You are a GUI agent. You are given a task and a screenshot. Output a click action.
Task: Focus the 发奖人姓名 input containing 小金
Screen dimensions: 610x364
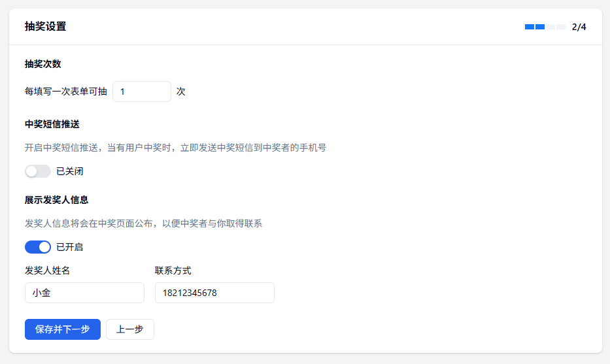84,293
